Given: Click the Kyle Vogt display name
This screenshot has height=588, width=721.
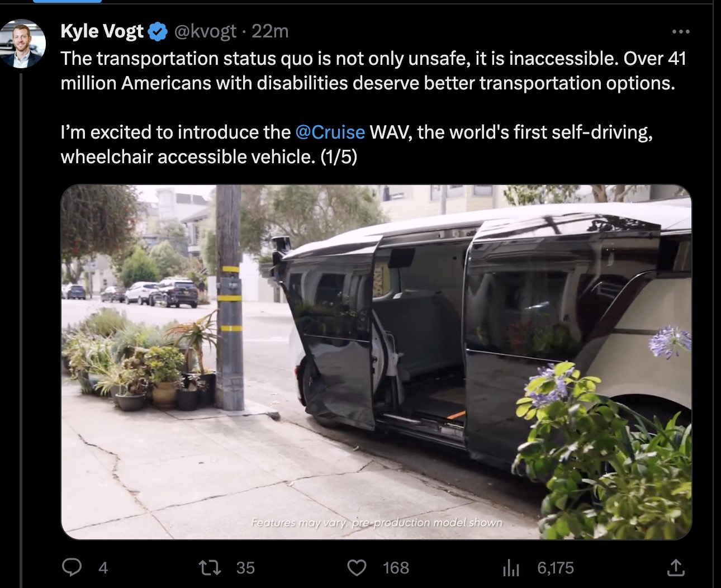Looking at the screenshot, I should [102, 31].
